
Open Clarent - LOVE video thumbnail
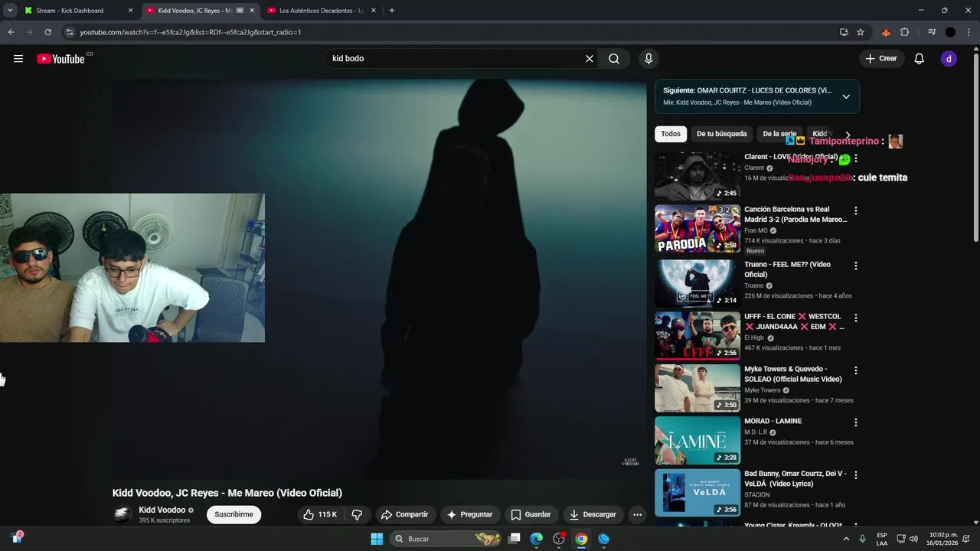point(697,176)
